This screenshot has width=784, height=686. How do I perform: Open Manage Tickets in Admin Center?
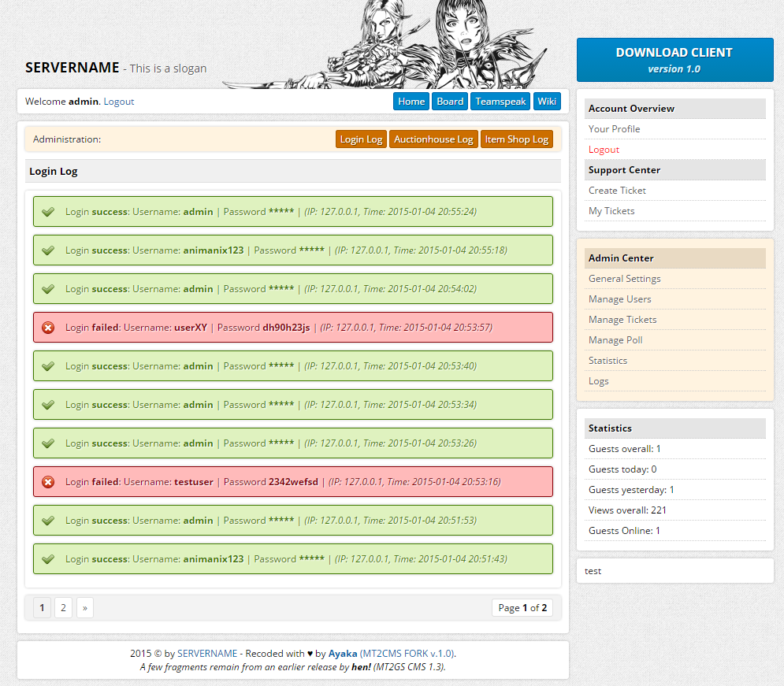tap(622, 320)
